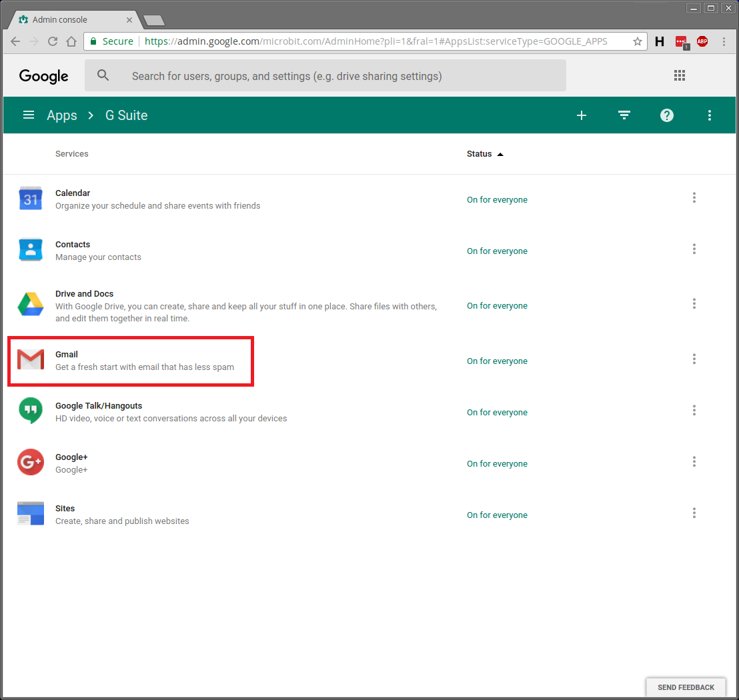Viewport: 739px width, 700px height.
Task: Click the Contacts service icon
Action: (31, 249)
